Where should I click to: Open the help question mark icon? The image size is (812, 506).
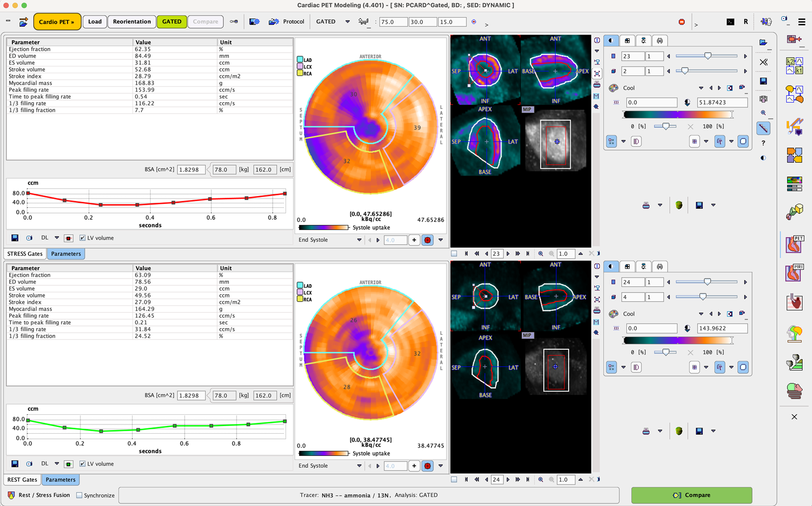764,143
